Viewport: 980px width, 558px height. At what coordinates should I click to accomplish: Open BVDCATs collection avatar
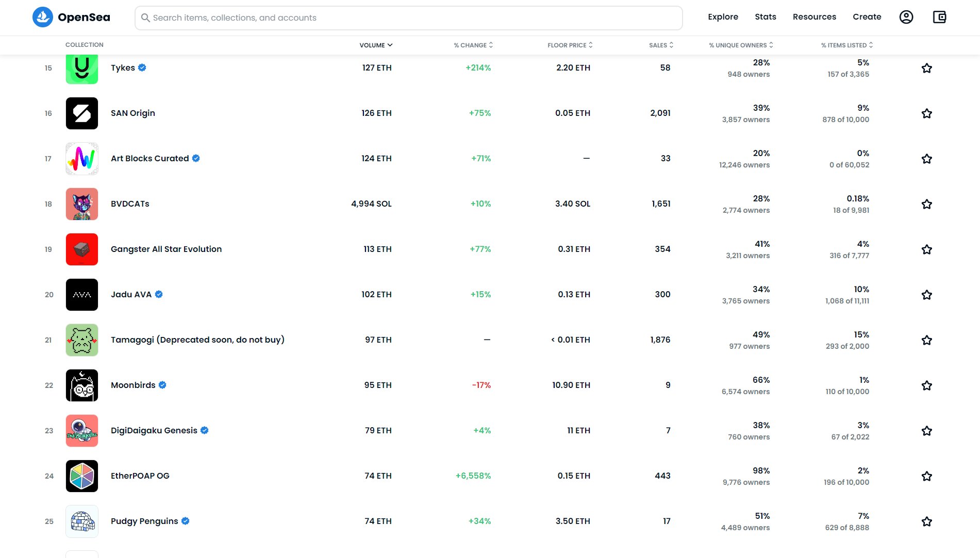82,204
